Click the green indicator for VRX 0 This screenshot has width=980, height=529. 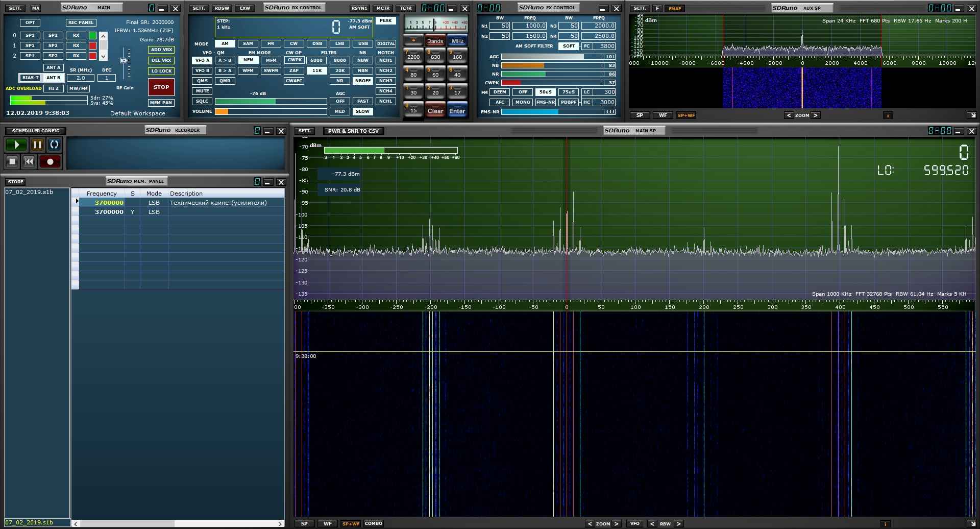pyautogui.click(x=92, y=36)
